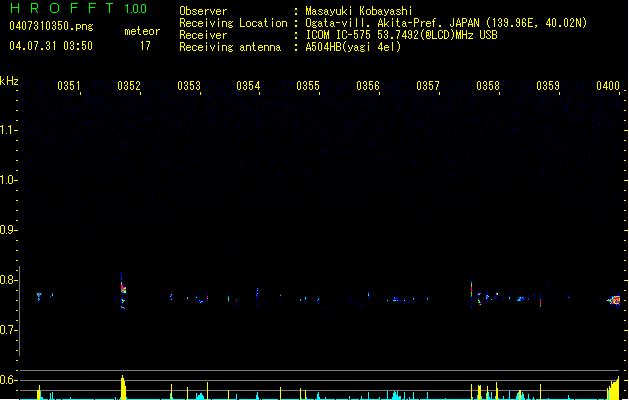The height and width of the screenshot is (400, 629).
Task: Click the Ogata-vill. Akita-Pref. JAPAN location text
Action: (446, 23)
